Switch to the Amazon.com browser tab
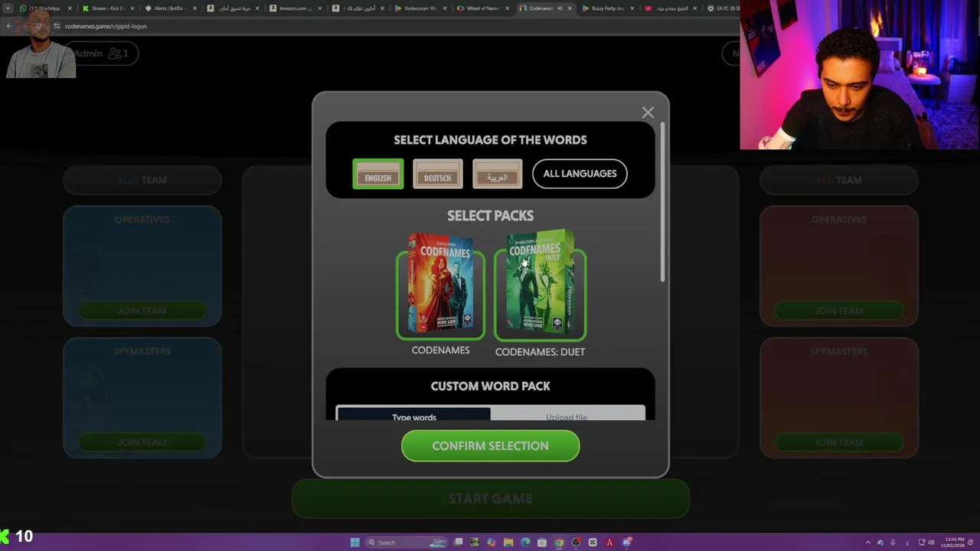980x551 pixels. click(295, 8)
